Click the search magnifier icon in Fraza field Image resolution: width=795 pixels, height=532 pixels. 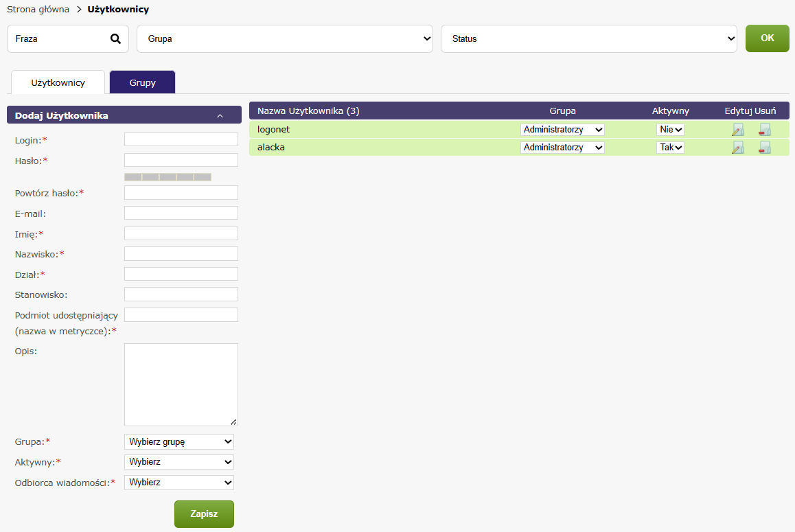click(115, 39)
